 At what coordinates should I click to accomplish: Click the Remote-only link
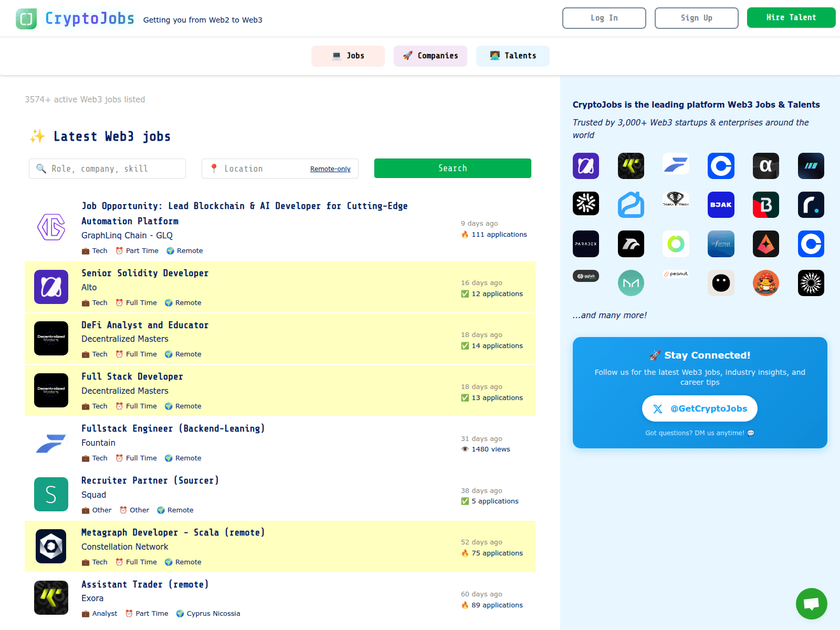[x=330, y=169]
